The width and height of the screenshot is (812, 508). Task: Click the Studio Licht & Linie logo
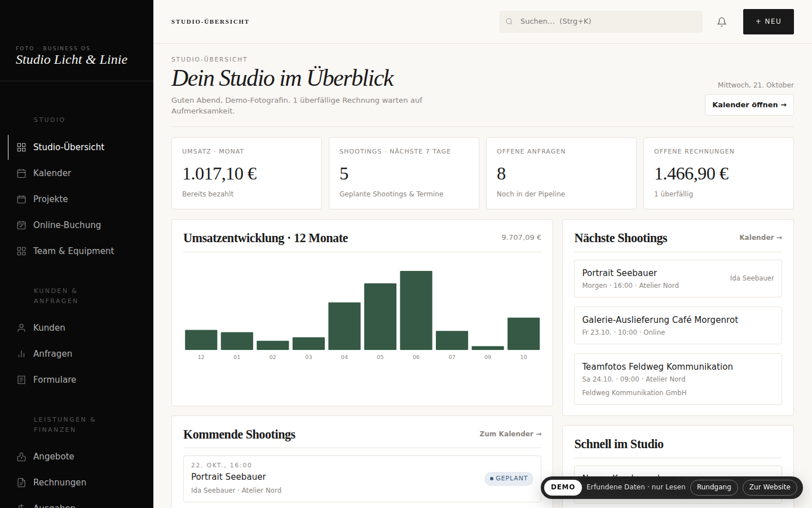tap(72, 60)
